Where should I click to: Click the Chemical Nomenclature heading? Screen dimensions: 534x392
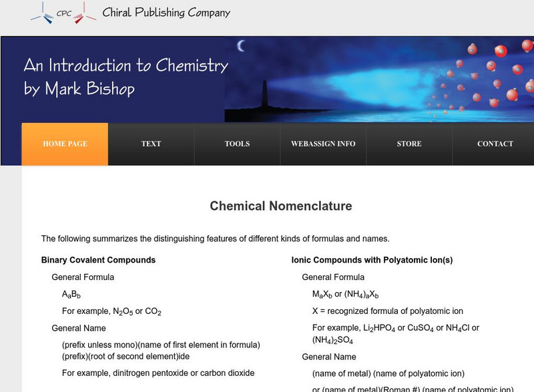(x=281, y=206)
